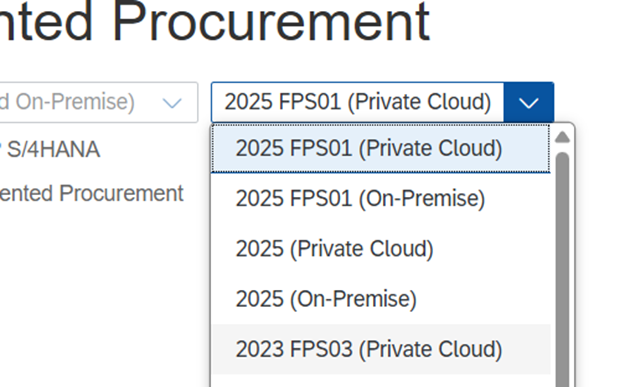Image resolution: width=630 pixels, height=387 pixels.
Task: Choose 2023 FPS03 (Private Cloud) from the list
Action: click(x=380, y=349)
